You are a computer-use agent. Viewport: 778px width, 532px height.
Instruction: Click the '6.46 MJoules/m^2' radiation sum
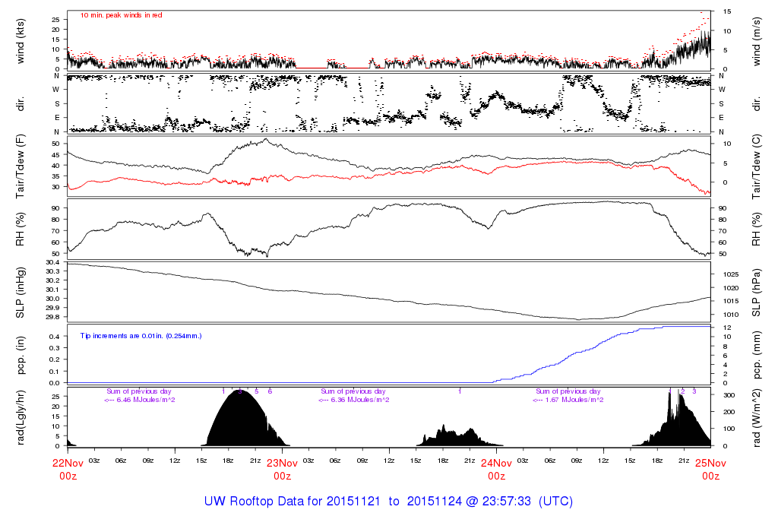pos(145,400)
